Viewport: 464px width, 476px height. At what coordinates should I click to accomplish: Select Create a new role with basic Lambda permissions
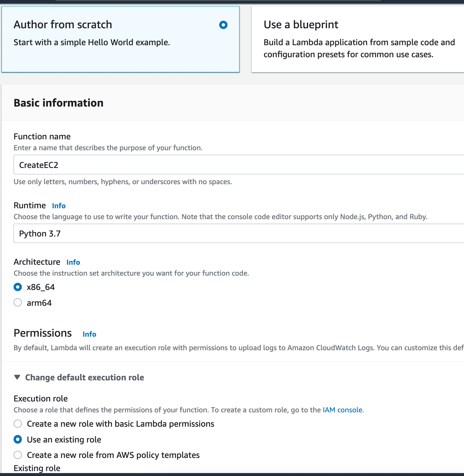pos(17,424)
